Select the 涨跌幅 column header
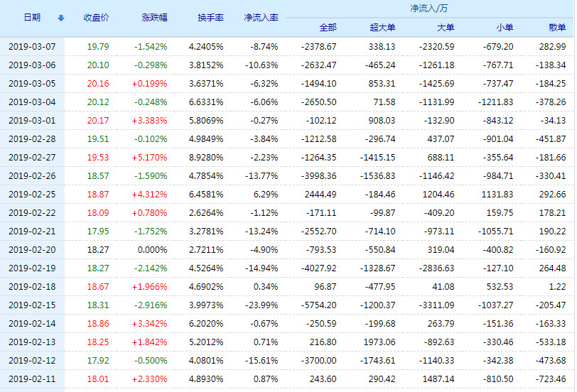 pyautogui.click(x=154, y=18)
